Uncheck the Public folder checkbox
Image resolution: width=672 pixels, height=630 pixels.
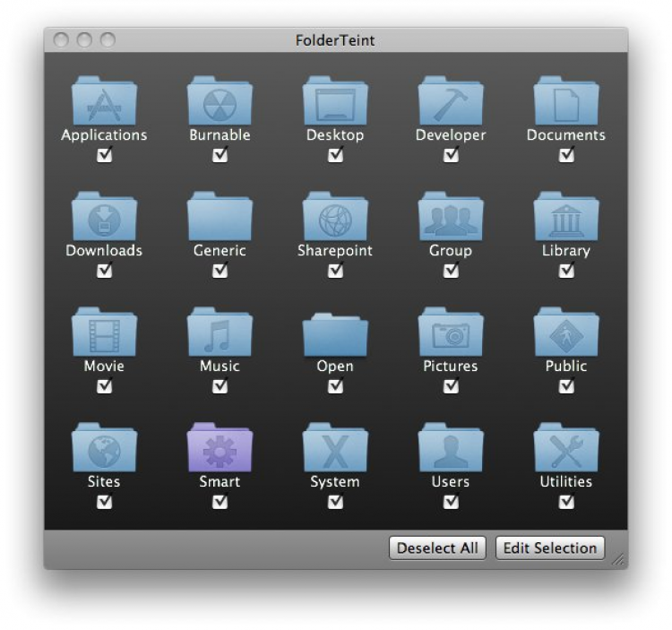tap(566, 386)
